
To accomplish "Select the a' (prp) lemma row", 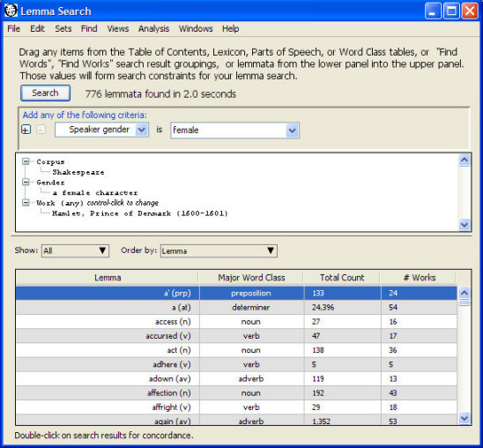I will click(236, 293).
